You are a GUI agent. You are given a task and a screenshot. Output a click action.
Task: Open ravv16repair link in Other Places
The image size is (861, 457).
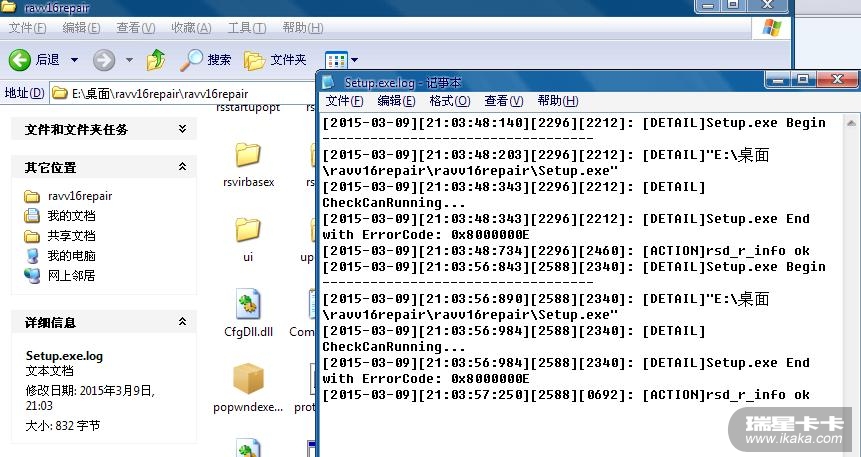coord(80,196)
